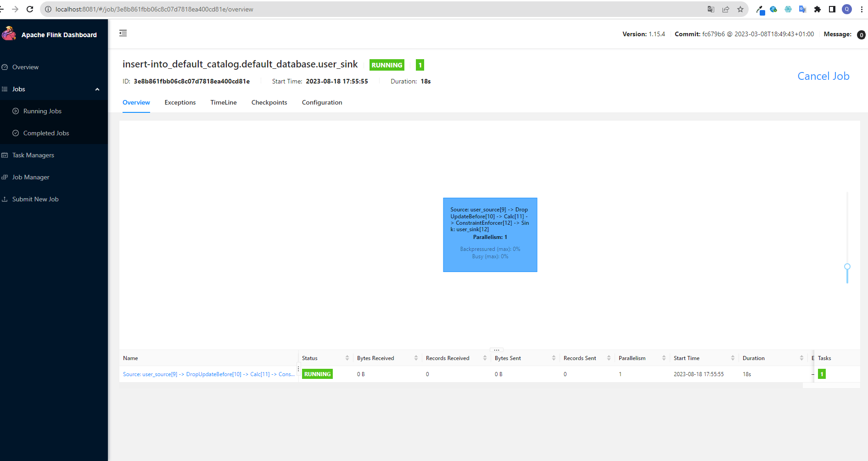Sort table by Parallelism column
Screen dimensions: 868x461
pos(664,358)
